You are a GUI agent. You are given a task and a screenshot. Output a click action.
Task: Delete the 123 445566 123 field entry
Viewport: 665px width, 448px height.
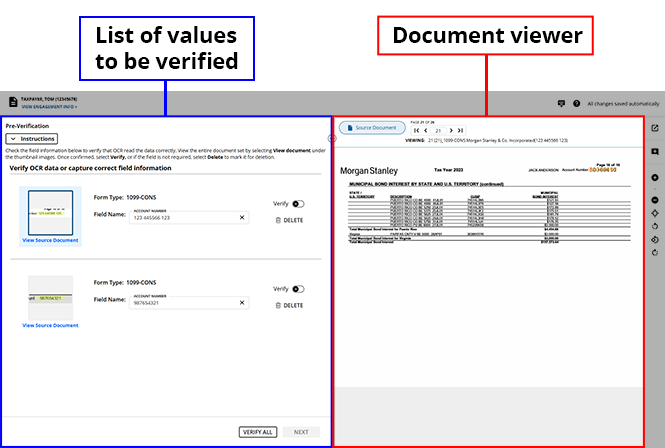point(289,220)
